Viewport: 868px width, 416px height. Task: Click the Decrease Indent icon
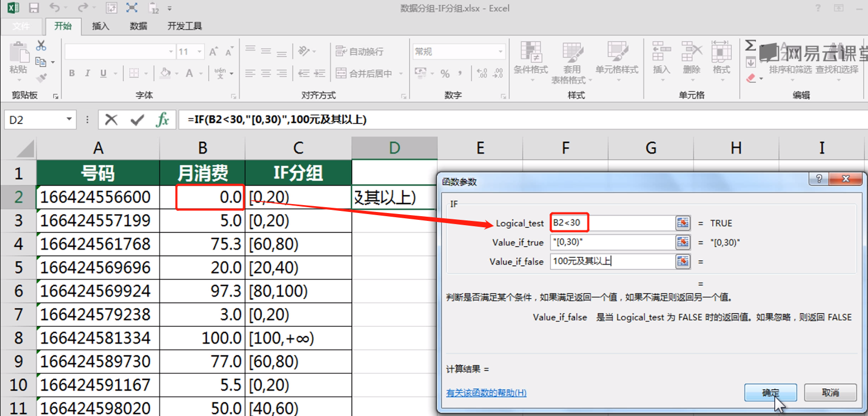pyautogui.click(x=304, y=73)
